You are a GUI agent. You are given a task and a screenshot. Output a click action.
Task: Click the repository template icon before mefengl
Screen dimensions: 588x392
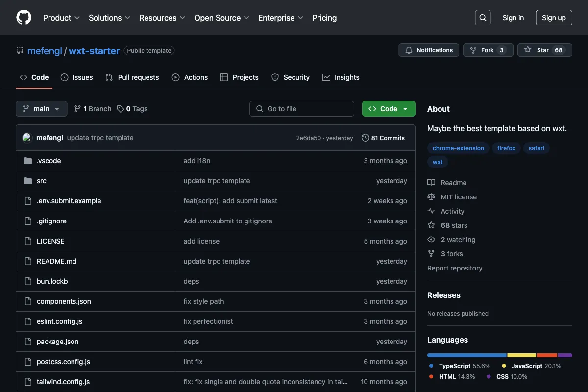[x=20, y=50]
